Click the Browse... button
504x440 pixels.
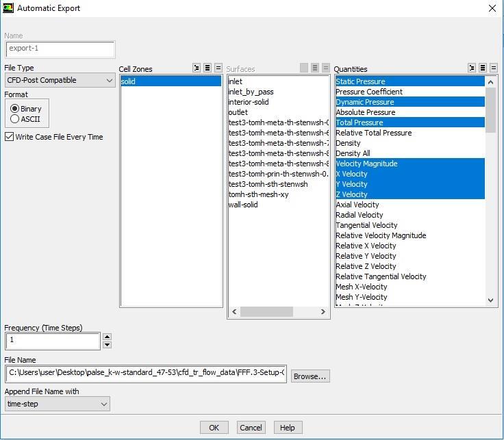point(310,376)
